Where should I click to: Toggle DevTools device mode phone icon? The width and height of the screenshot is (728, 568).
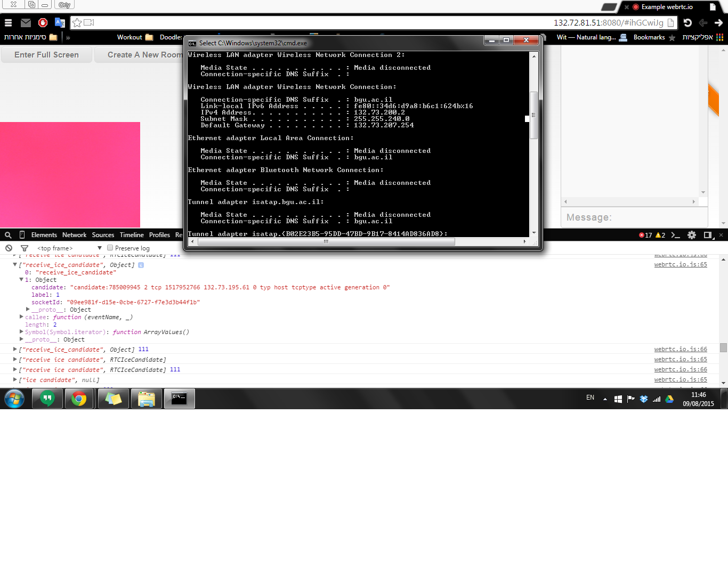pyautogui.click(x=22, y=235)
